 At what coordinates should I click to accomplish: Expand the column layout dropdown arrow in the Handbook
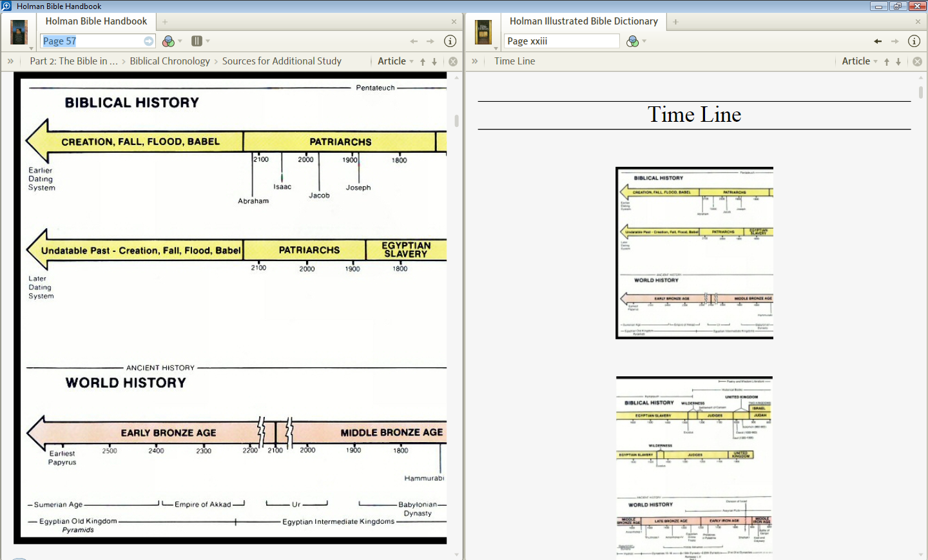coord(208,41)
